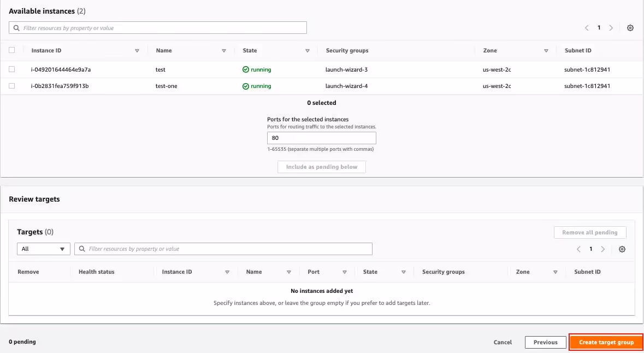The width and height of the screenshot is (644, 353).
Task: Click the ports input showing 80
Action: 321,138
